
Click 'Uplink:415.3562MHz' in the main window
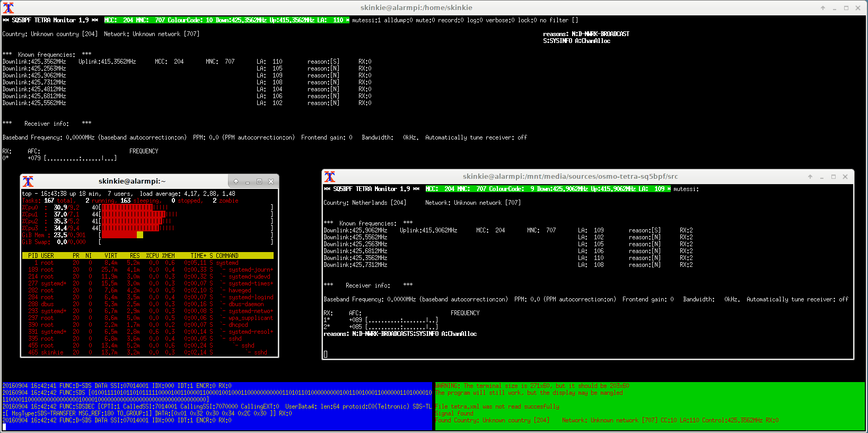pos(107,62)
